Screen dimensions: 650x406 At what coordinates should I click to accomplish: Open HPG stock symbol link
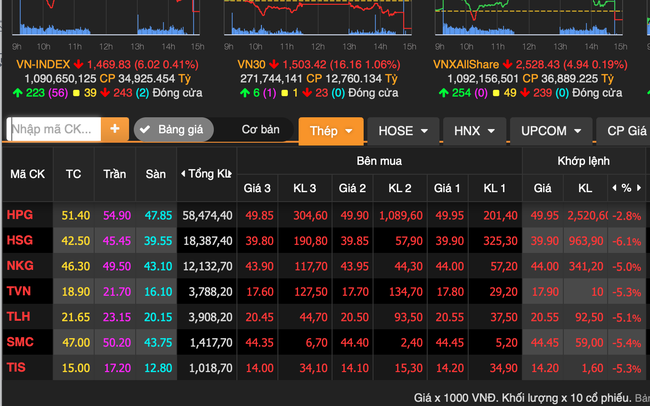point(20,215)
